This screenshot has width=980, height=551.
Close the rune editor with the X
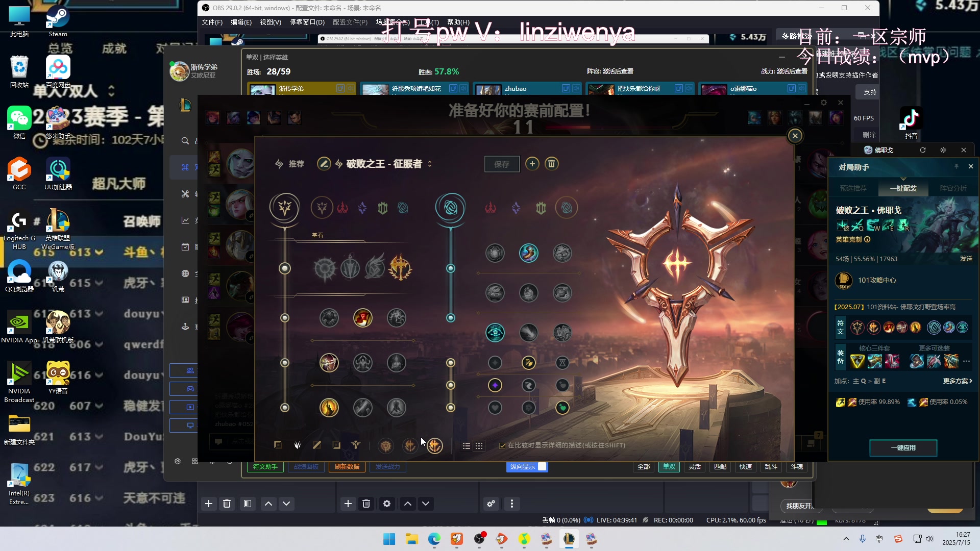pyautogui.click(x=795, y=136)
